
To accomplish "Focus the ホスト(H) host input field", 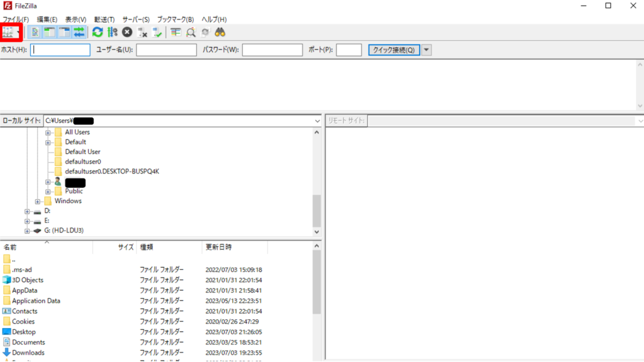I will click(x=60, y=50).
